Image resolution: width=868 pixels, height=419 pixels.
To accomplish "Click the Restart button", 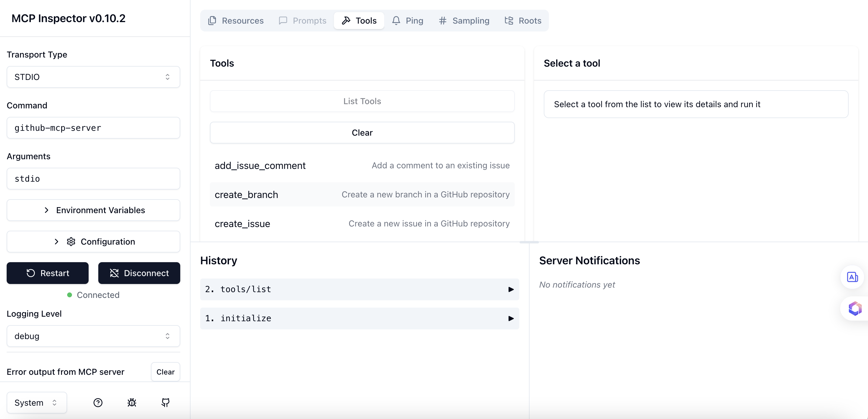I will point(47,273).
